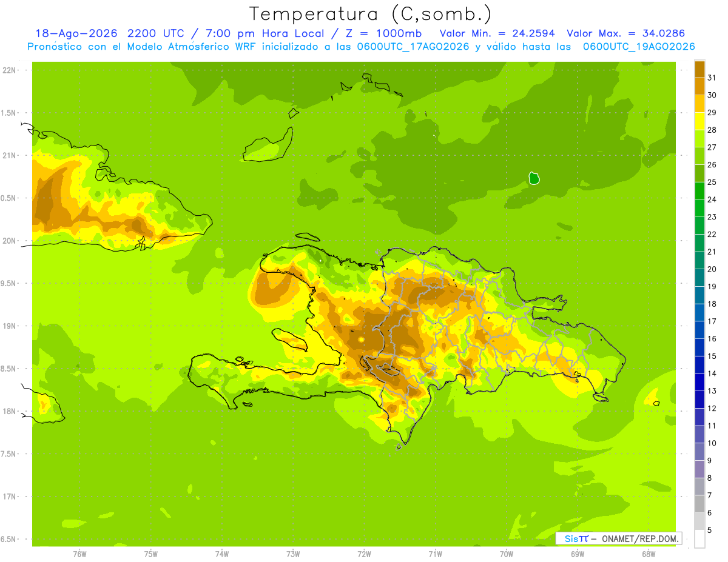Click the "73W" longitude axis label
This screenshot has height=562, width=728.
(x=293, y=554)
